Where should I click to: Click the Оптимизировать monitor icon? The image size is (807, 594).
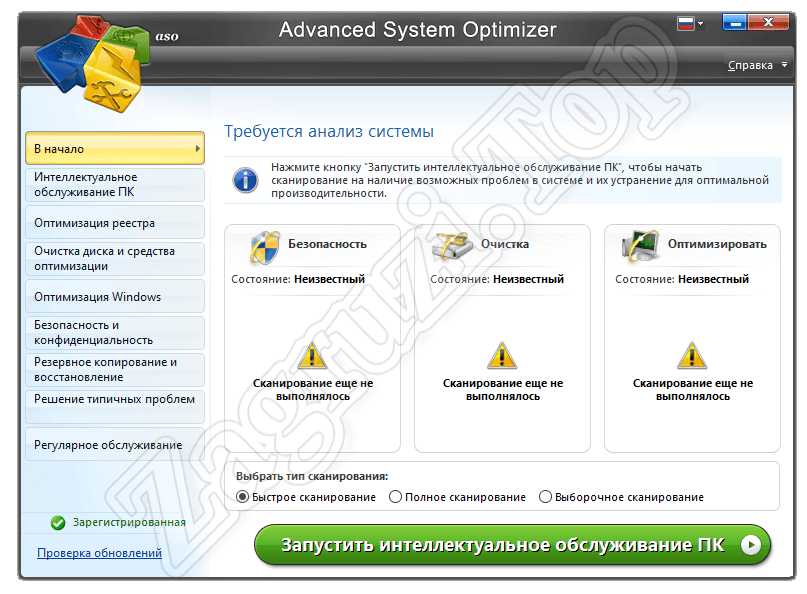640,246
